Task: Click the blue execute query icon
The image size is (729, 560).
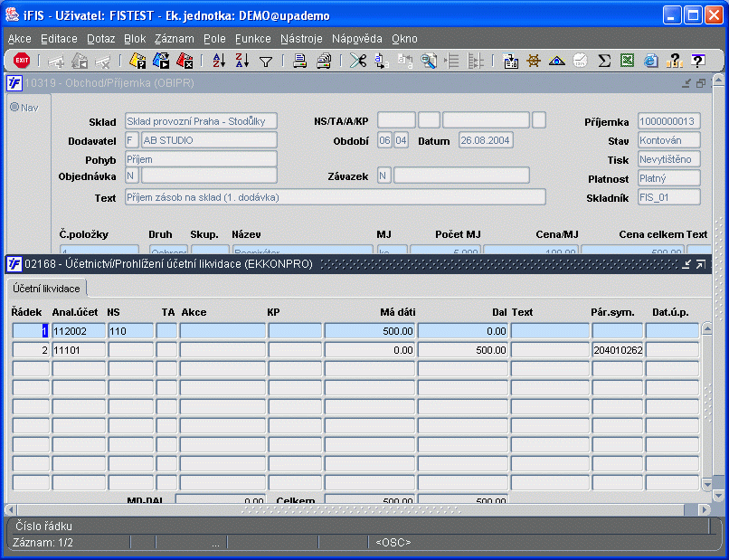Action: pyautogui.click(x=161, y=61)
